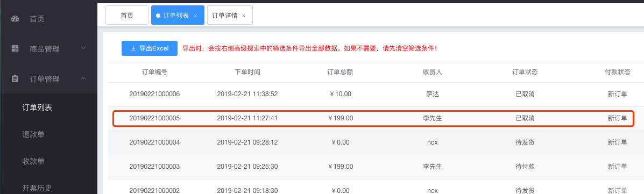Close the 订单详情 tab

click(x=244, y=16)
